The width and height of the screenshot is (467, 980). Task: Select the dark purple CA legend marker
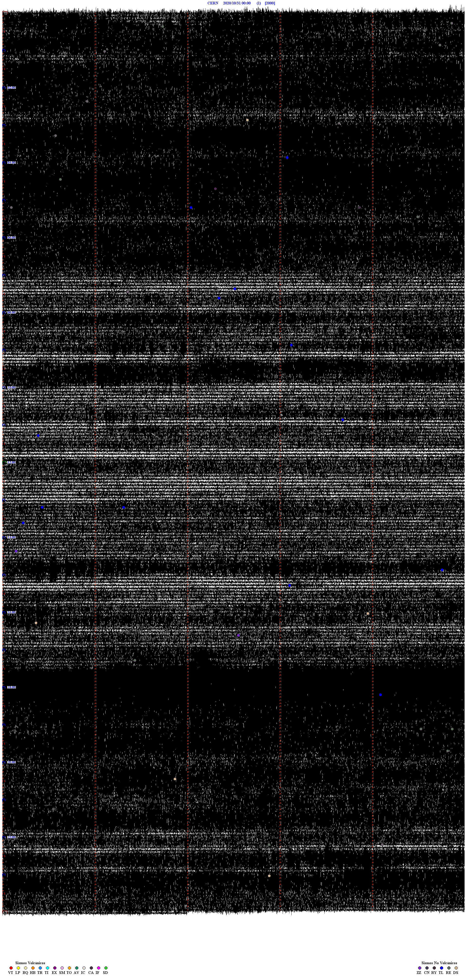coord(91,968)
